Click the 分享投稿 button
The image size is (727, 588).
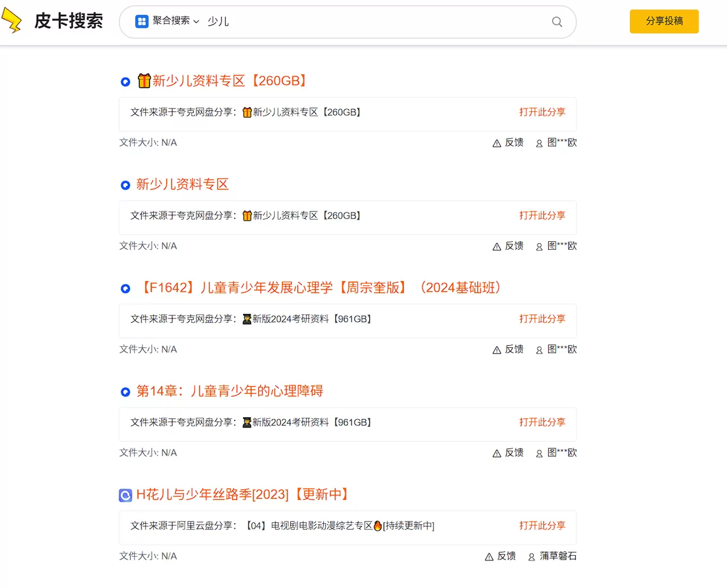pyautogui.click(x=664, y=21)
